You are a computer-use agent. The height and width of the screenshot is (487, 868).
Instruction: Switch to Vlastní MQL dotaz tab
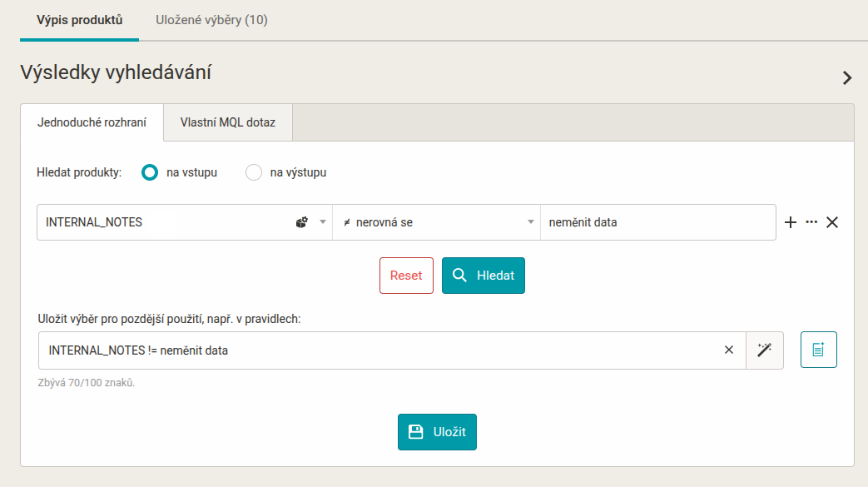tap(227, 122)
